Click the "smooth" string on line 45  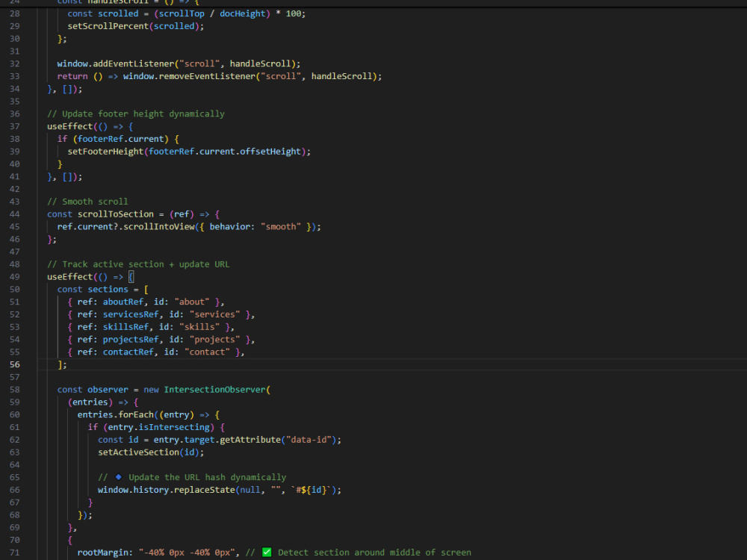coord(281,227)
